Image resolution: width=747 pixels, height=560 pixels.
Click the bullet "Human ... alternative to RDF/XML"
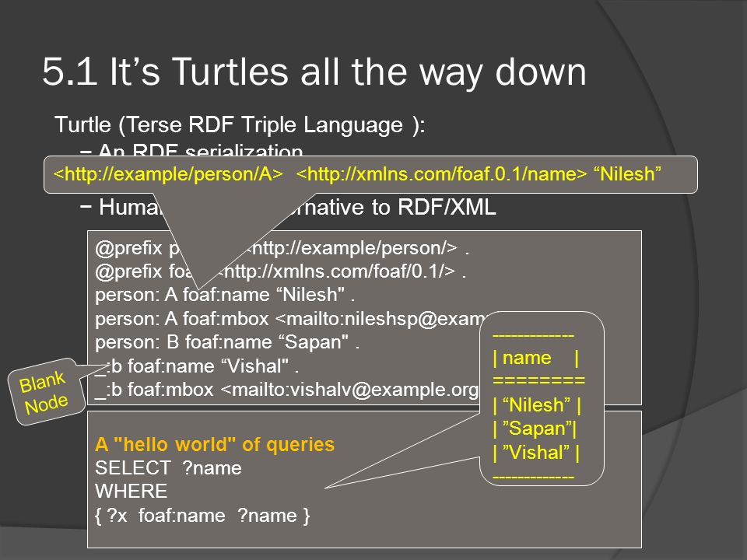tap(288, 207)
